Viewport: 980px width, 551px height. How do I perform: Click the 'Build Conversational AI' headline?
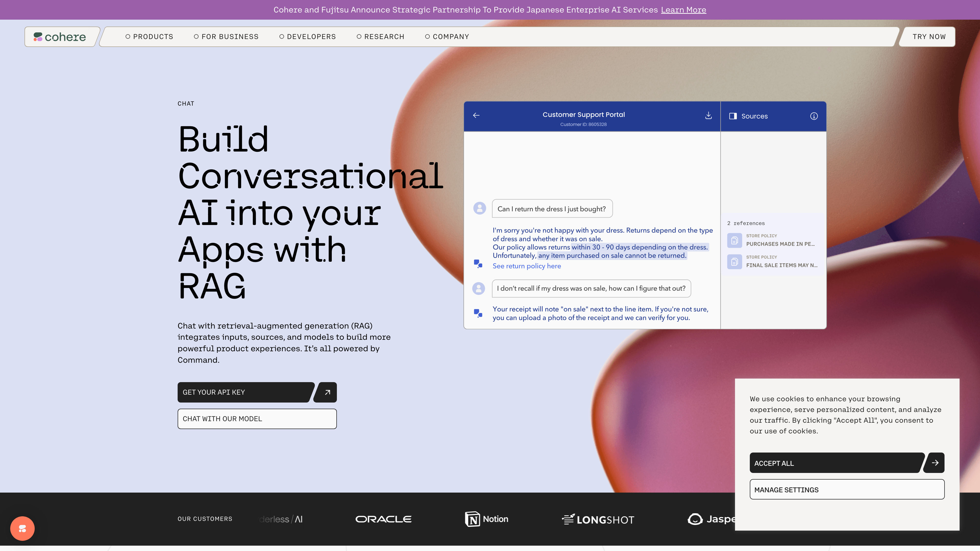[310, 212]
